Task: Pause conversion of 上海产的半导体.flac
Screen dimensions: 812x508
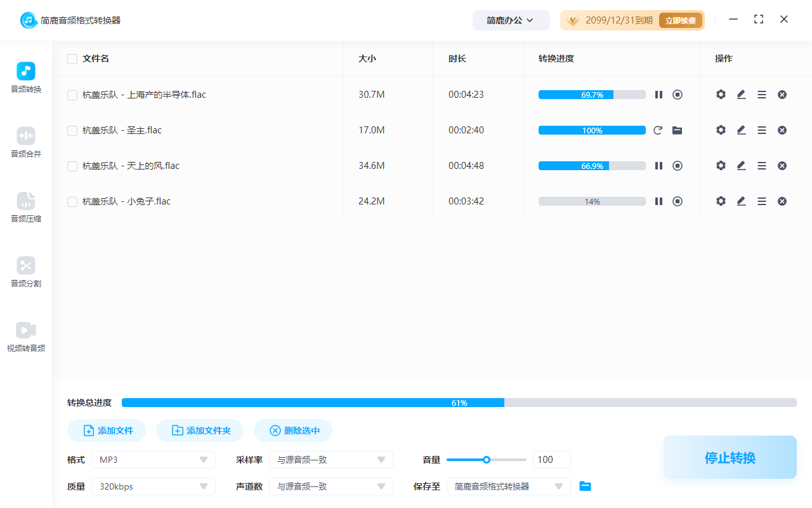Action: (x=658, y=94)
